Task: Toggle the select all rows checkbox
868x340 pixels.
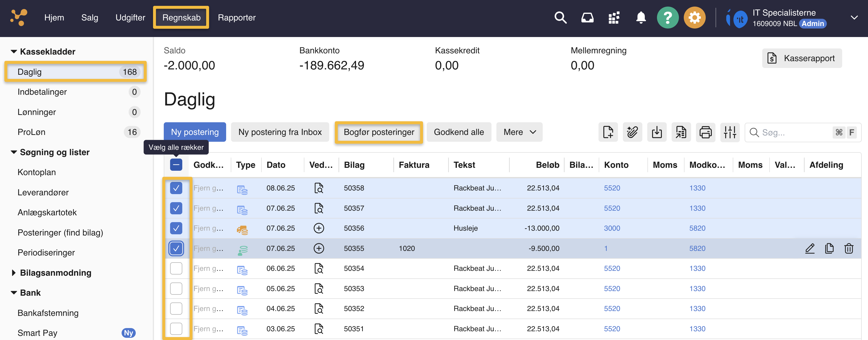Action: [x=176, y=165]
